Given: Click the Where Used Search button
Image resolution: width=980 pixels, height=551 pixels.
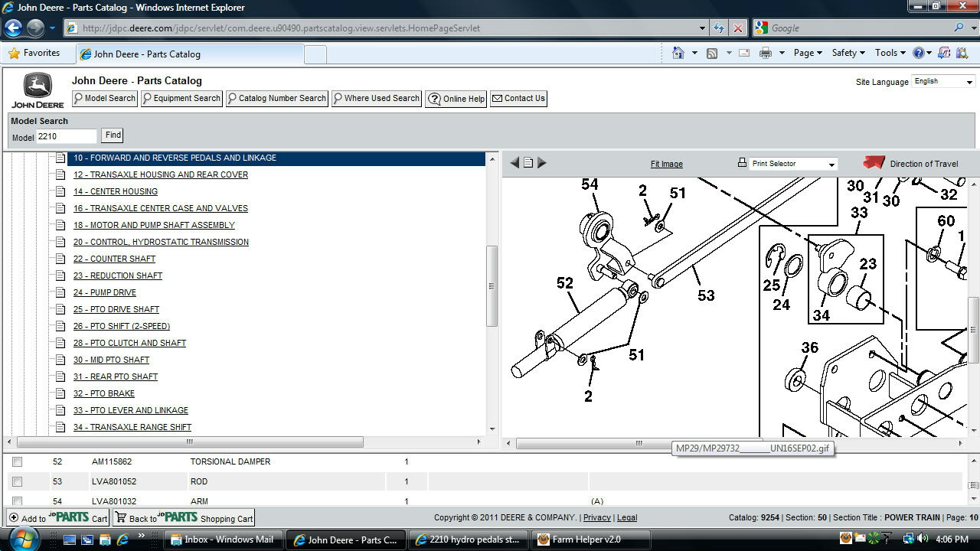Looking at the screenshot, I should pyautogui.click(x=377, y=98).
